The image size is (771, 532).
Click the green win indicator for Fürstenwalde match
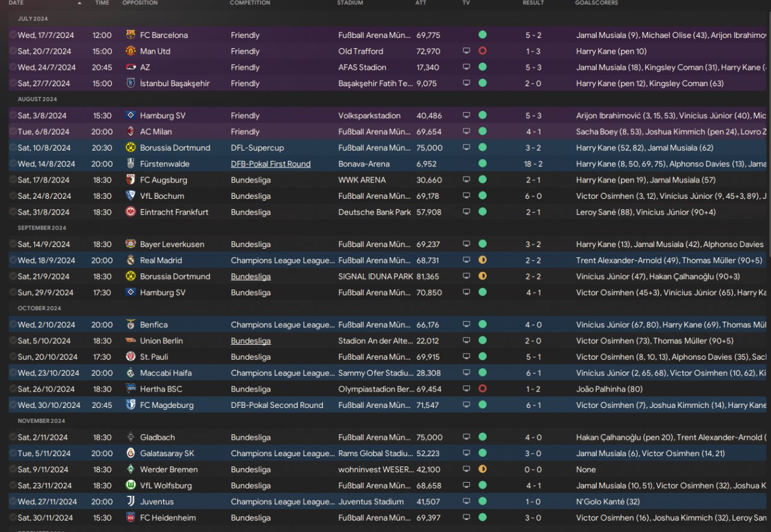(x=482, y=164)
